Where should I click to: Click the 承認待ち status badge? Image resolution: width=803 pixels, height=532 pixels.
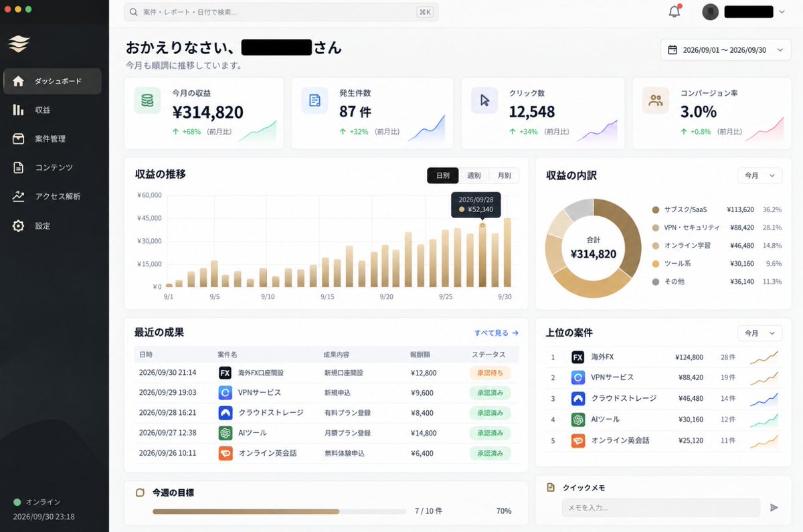pos(490,373)
